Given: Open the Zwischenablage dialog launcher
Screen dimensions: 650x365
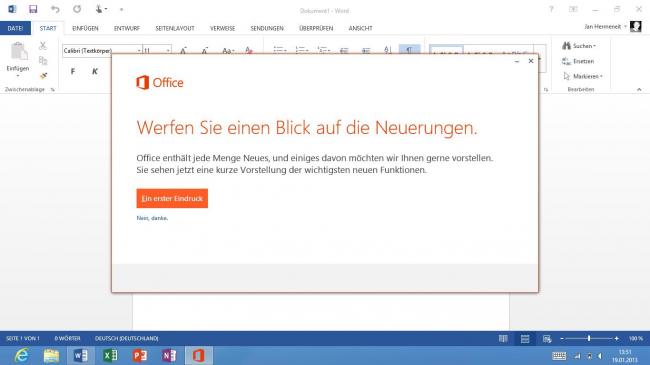Looking at the screenshot, I should pyautogui.click(x=53, y=90).
